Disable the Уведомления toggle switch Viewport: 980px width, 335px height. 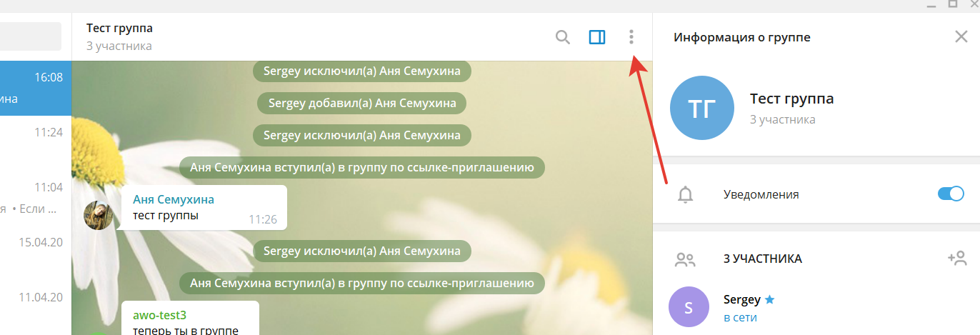point(950,194)
